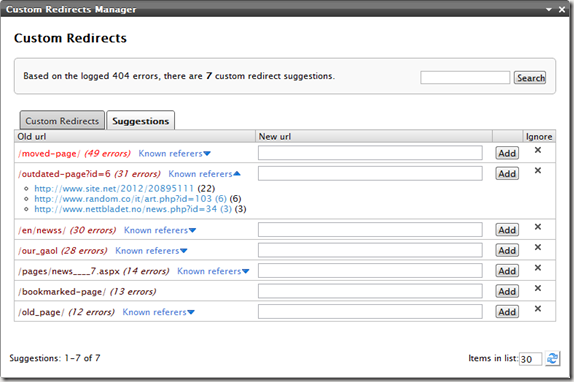
Task: Click the /our_gaol old url text
Action: [38, 251]
